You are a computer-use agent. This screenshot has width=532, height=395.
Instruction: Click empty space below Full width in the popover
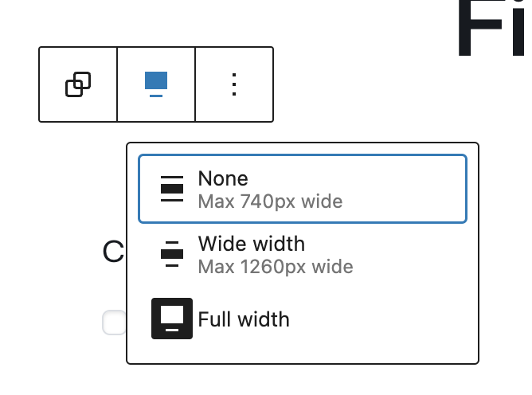point(303,356)
